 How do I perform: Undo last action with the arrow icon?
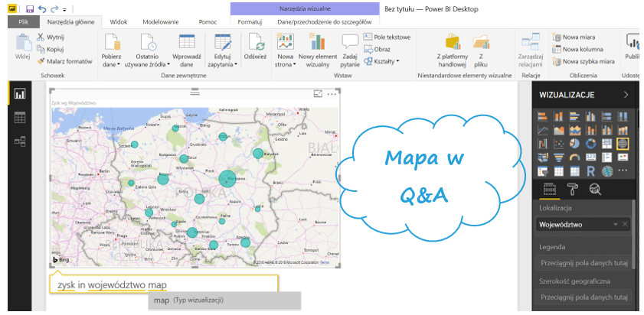(x=42, y=8)
